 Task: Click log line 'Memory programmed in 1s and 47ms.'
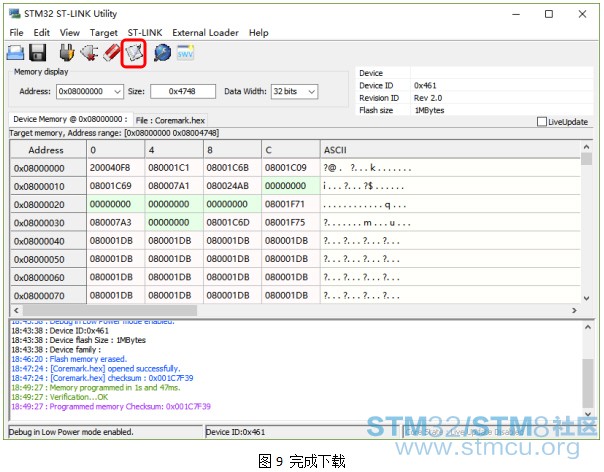pos(96,388)
